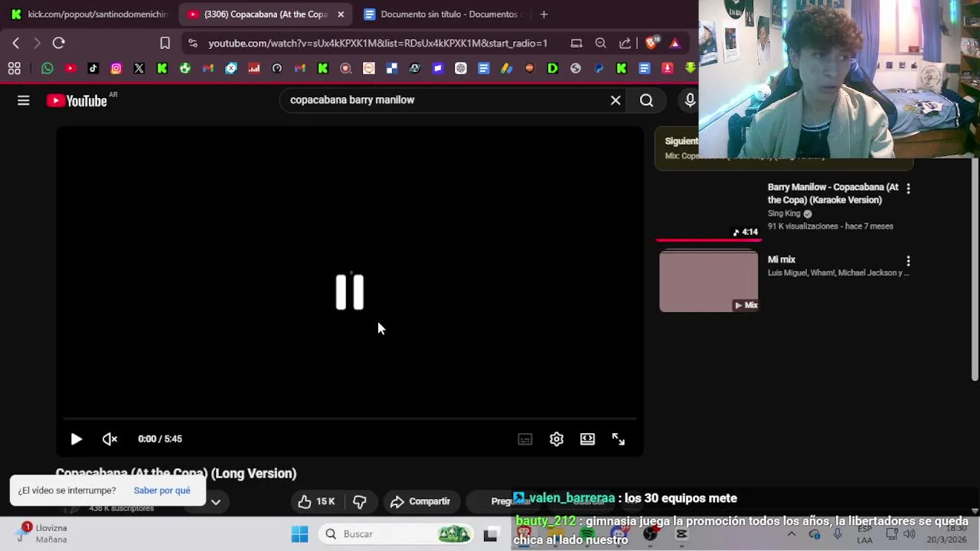
Task: Open the Mi mix playlist title
Action: point(782,259)
